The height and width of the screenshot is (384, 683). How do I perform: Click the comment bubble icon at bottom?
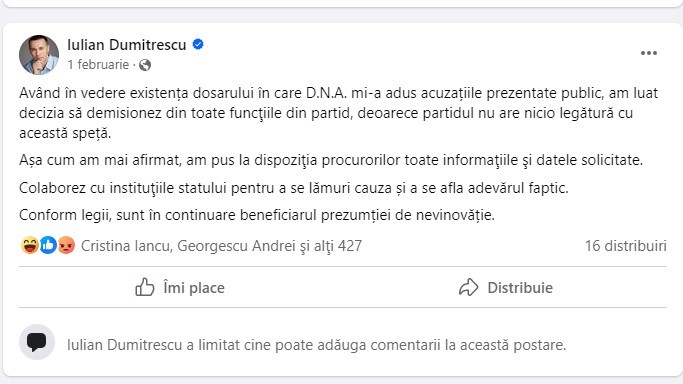pyautogui.click(x=37, y=342)
